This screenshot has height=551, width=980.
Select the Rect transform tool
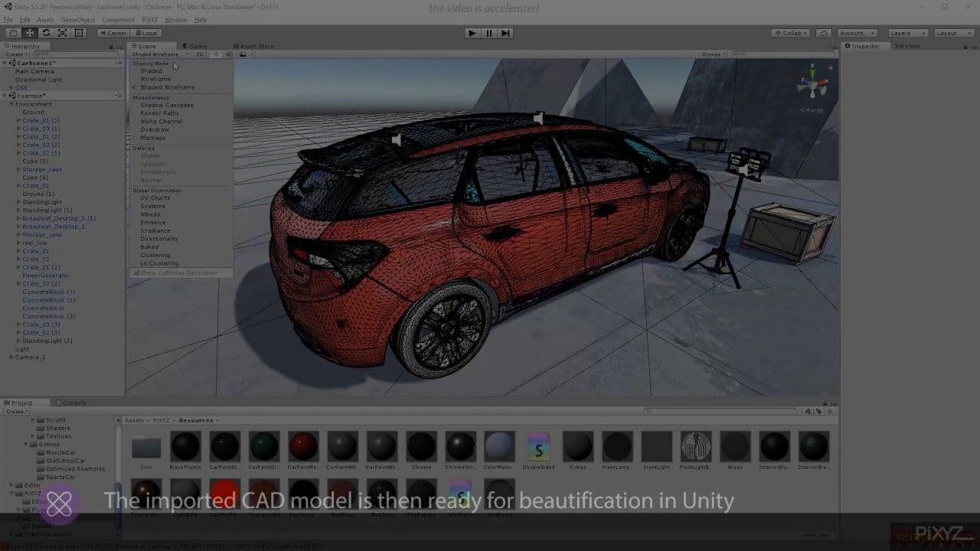[x=79, y=33]
